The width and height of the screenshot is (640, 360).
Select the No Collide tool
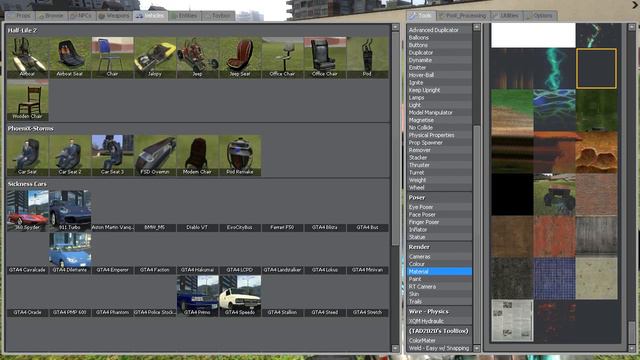[x=439, y=127]
